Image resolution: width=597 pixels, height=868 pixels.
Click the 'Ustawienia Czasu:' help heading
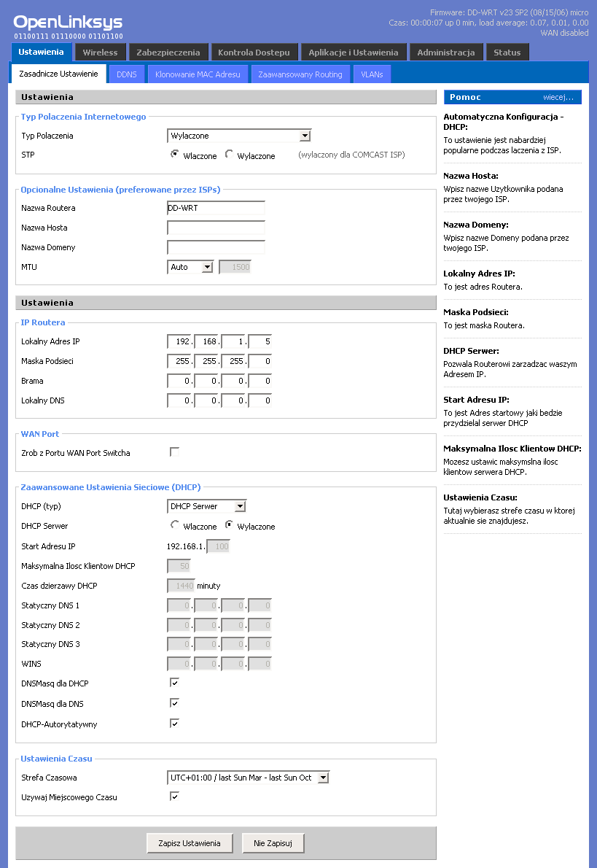pos(480,497)
